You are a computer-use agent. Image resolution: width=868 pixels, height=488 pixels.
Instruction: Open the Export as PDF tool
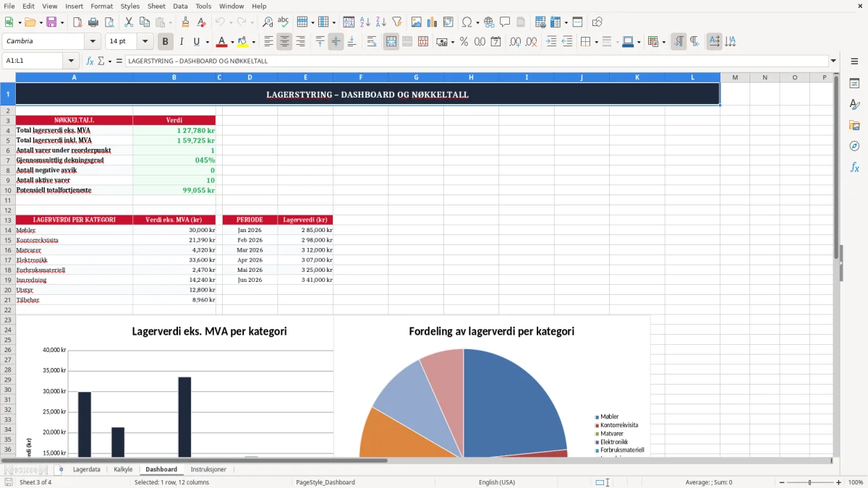[77, 22]
